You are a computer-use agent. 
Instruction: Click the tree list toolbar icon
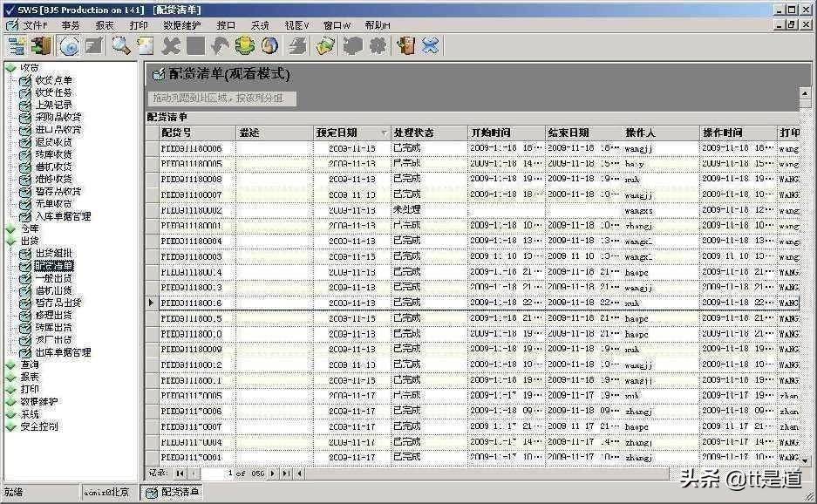point(17,46)
